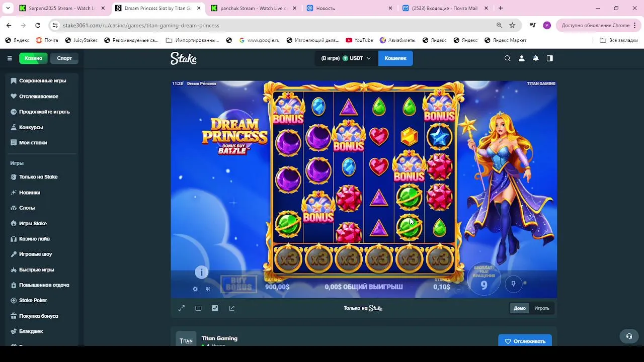Select Играть real-money mode
644x362 pixels.
tap(542, 308)
